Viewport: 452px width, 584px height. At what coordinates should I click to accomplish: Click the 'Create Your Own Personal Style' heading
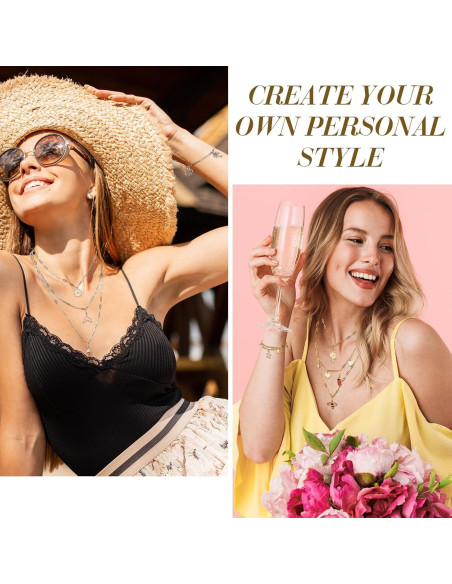[340, 126]
